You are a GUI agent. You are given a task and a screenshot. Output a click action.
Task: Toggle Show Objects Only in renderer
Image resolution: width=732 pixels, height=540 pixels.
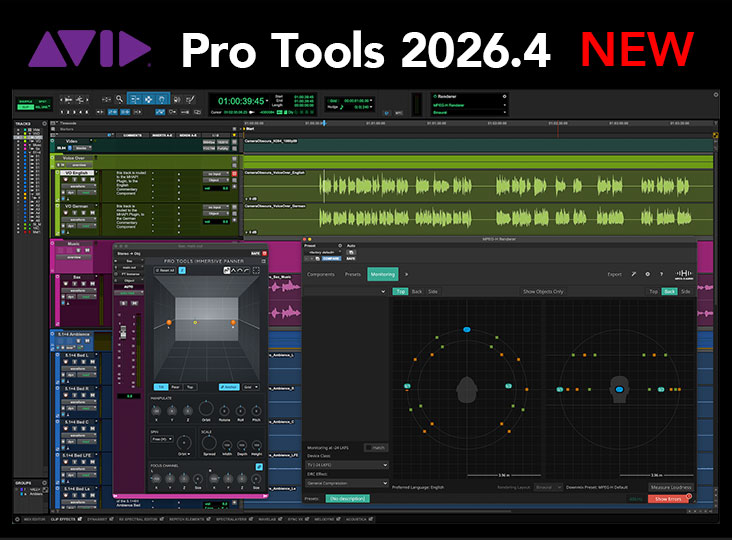[x=544, y=291]
